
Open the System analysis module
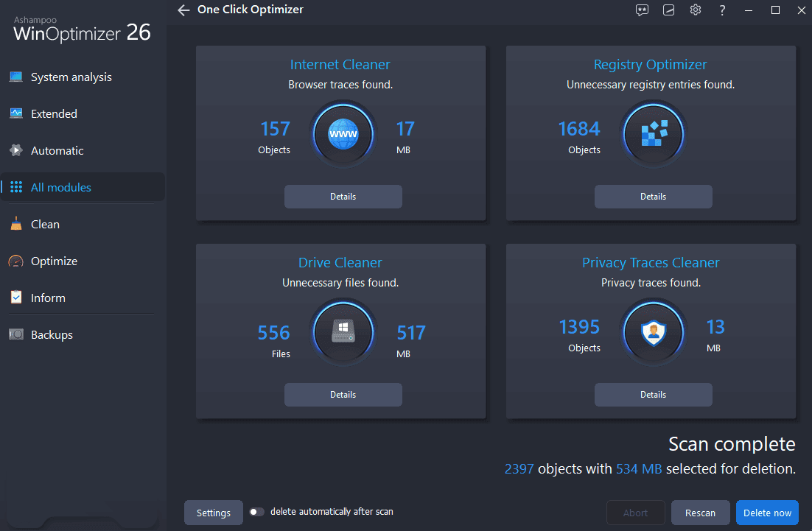coord(70,77)
